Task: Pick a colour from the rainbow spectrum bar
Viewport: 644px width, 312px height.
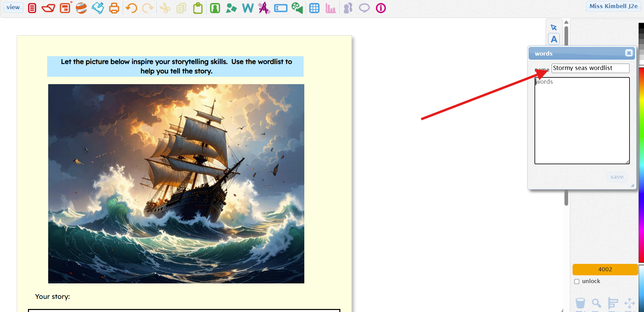Action: (x=641, y=165)
